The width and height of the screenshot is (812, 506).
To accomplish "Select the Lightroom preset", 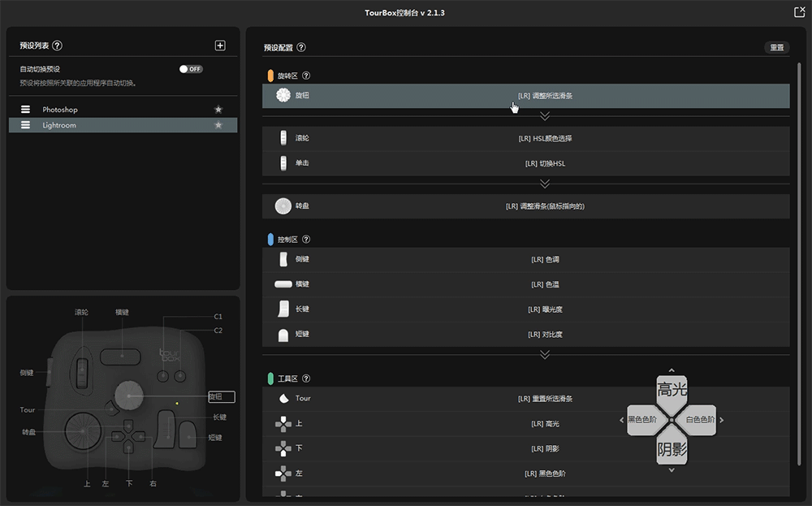I will coord(123,125).
